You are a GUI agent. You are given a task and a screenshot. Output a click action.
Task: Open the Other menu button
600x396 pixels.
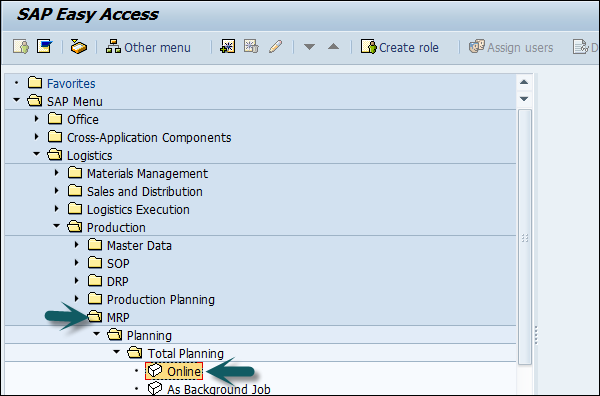148,47
